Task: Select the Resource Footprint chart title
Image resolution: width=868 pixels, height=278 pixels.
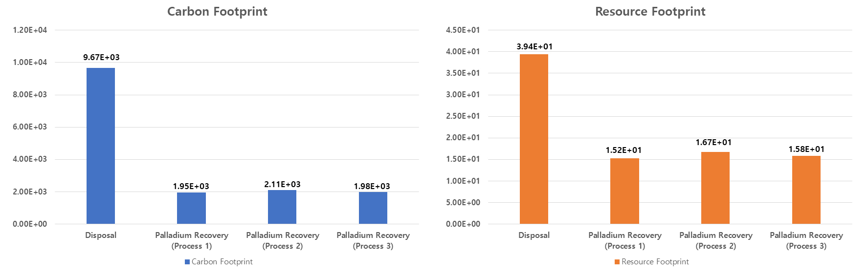Action: [x=650, y=12]
